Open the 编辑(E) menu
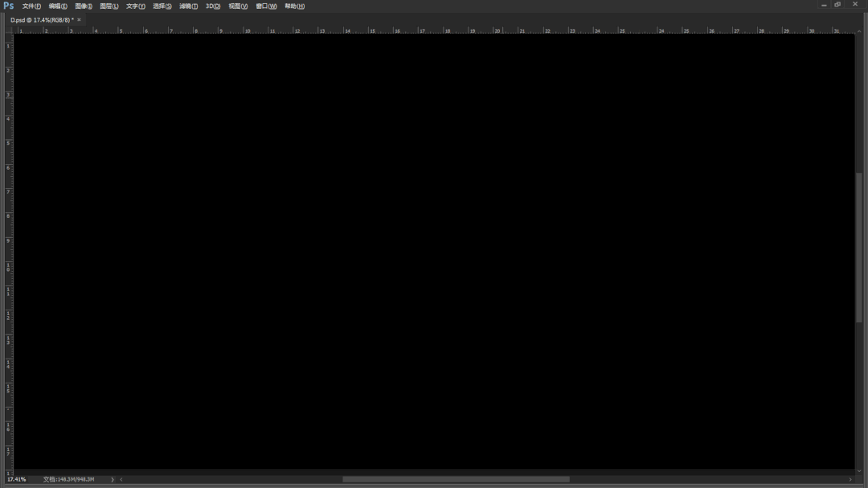The image size is (868, 488). (58, 6)
